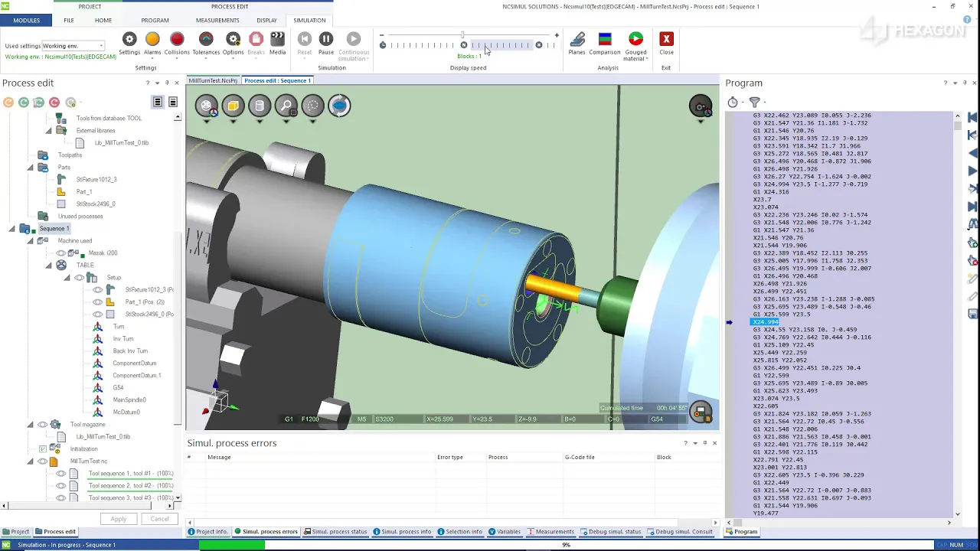This screenshot has width=980, height=551.
Task: Collapse the Parts folder
Action: pyautogui.click(x=31, y=168)
